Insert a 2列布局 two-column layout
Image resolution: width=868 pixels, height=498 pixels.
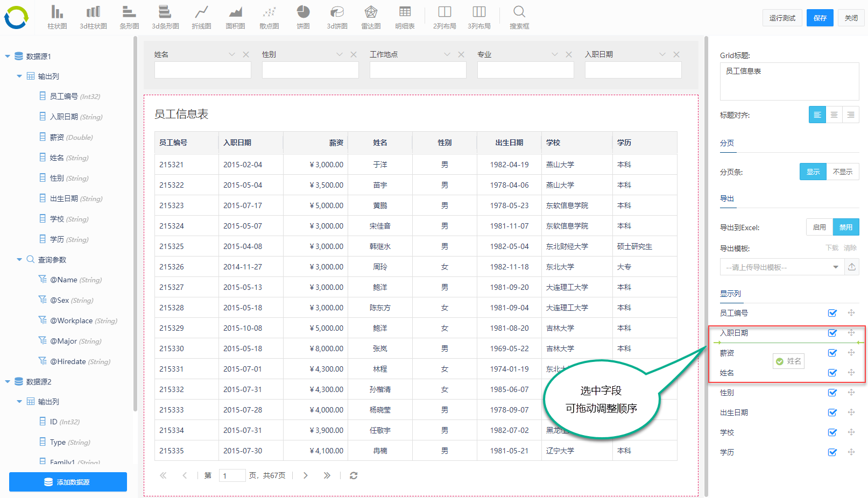point(444,17)
